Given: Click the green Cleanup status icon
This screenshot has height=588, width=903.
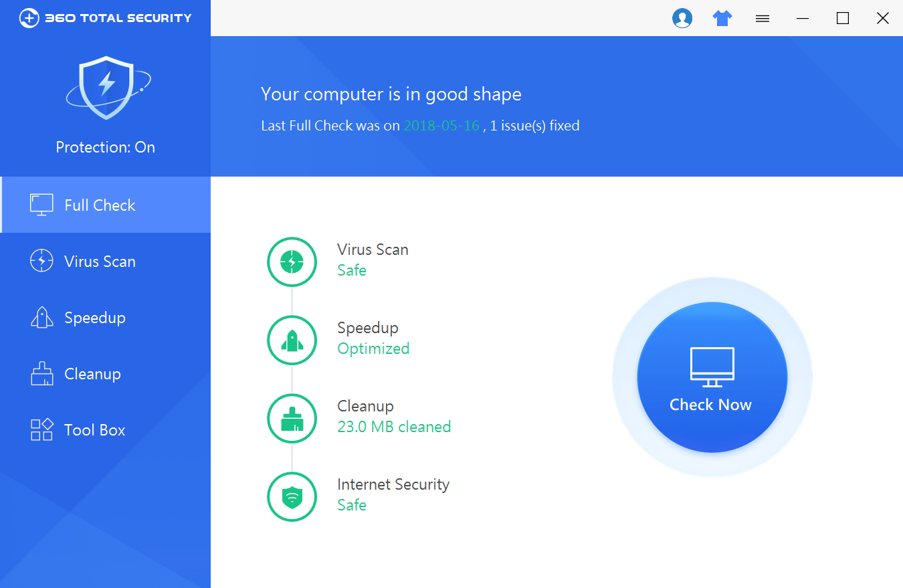Looking at the screenshot, I should click(x=292, y=418).
